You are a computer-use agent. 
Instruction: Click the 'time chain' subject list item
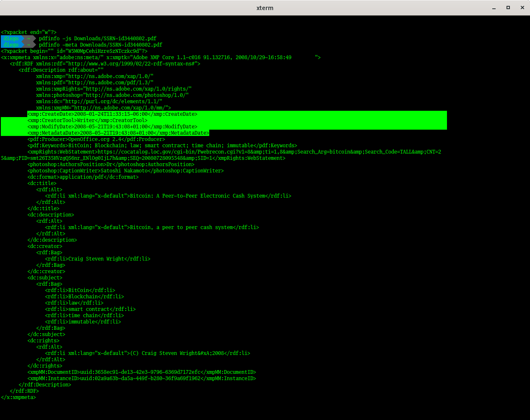coord(85,316)
